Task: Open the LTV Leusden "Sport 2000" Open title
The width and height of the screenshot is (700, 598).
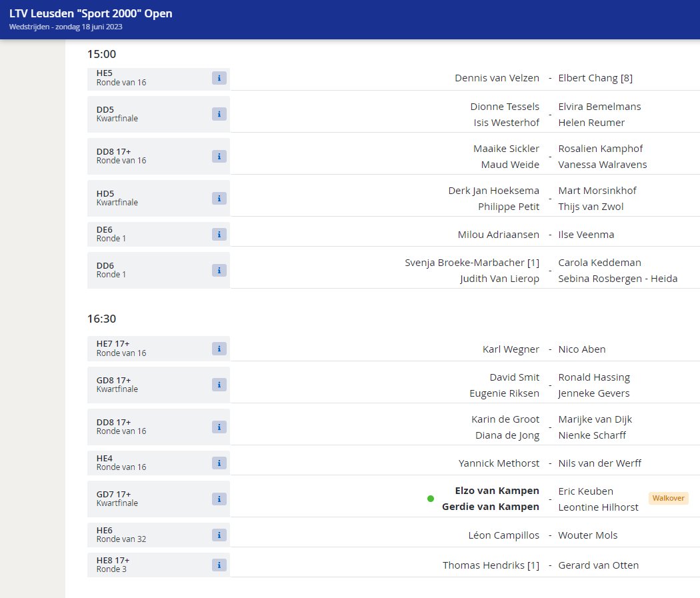Action: [x=91, y=13]
